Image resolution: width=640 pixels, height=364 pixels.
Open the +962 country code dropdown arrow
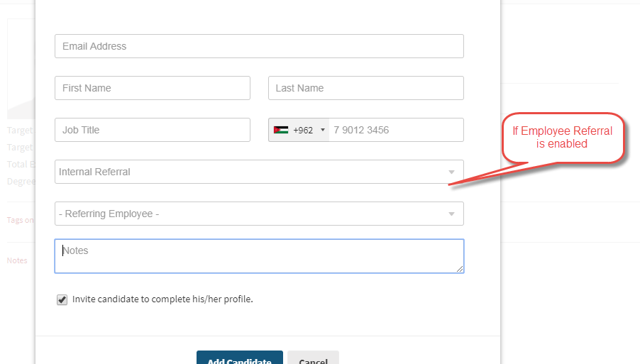point(322,130)
